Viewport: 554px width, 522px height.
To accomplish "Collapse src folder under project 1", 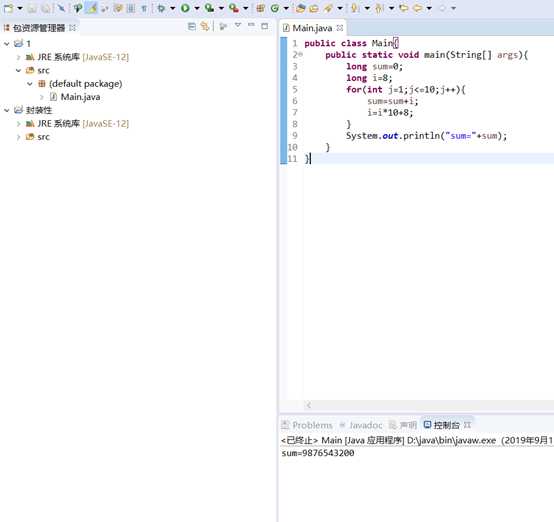I will tap(19, 71).
